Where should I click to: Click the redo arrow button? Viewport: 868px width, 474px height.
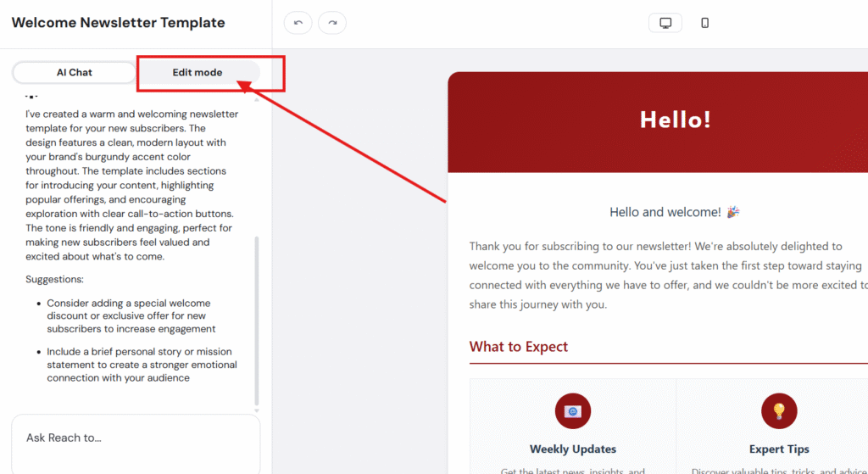(332, 23)
